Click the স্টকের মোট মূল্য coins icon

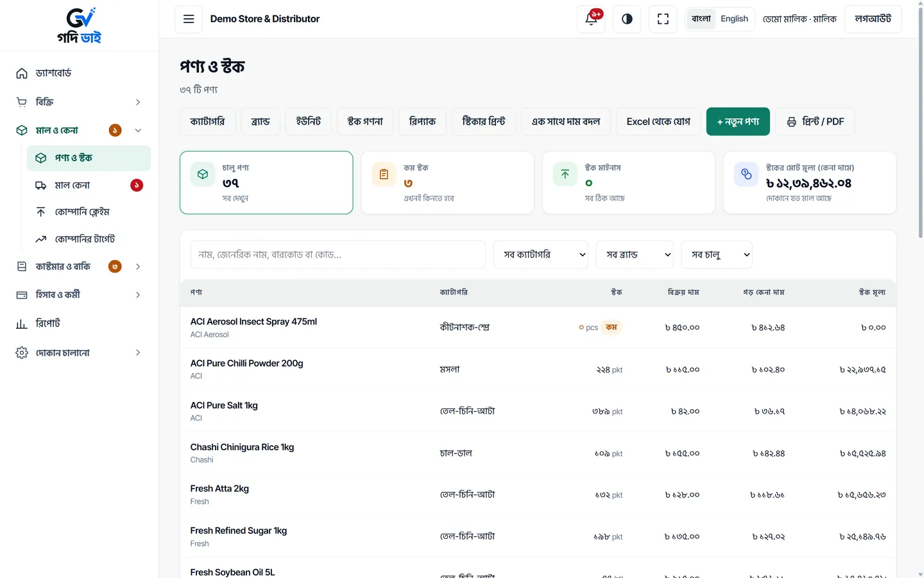[x=746, y=174]
